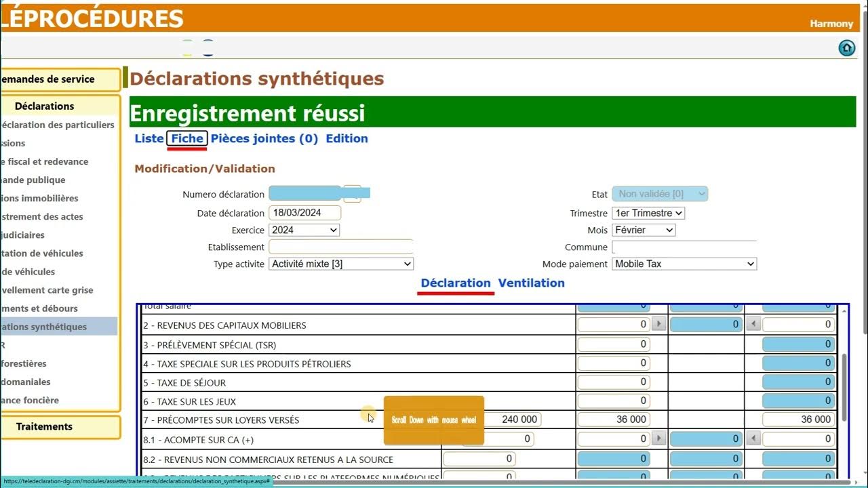Switch to the Ventilation tab

point(531,283)
